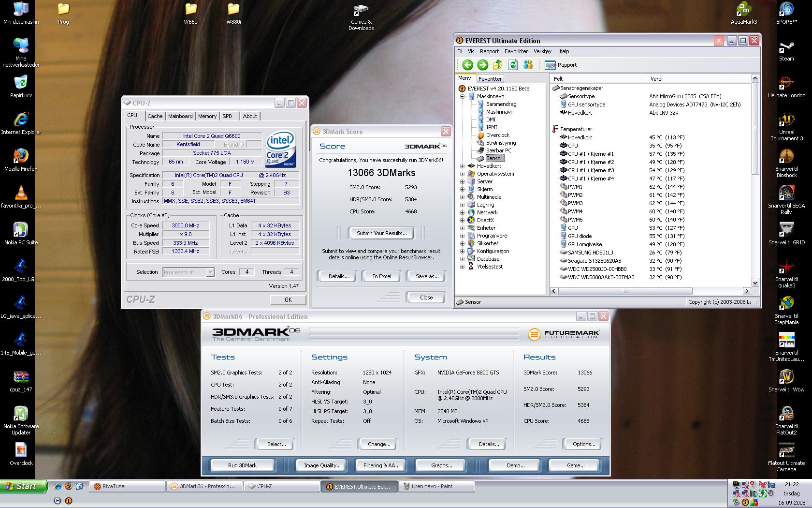Click EVEREST vertical scrollbar down arrow
The height and width of the screenshot is (508, 812).
[x=755, y=283]
